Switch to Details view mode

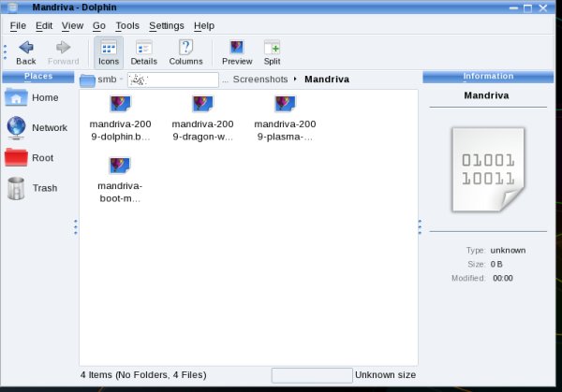pyautogui.click(x=143, y=51)
